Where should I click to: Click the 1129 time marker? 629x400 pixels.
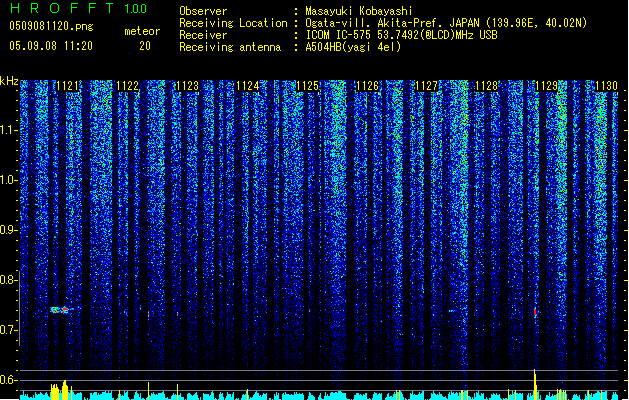[546, 86]
